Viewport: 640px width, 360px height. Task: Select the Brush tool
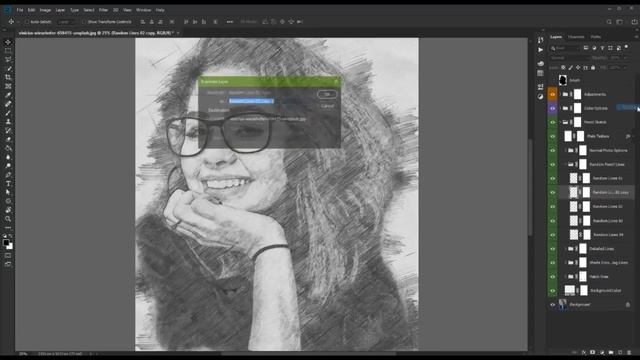[x=8, y=113]
